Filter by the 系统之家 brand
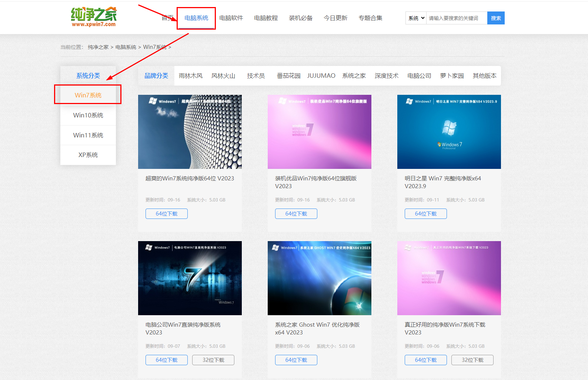Image resolution: width=588 pixels, height=380 pixels. [354, 76]
